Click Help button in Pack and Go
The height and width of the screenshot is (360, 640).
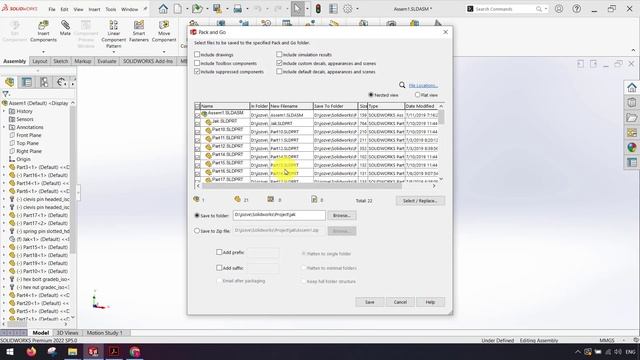click(x=430, y=302)
